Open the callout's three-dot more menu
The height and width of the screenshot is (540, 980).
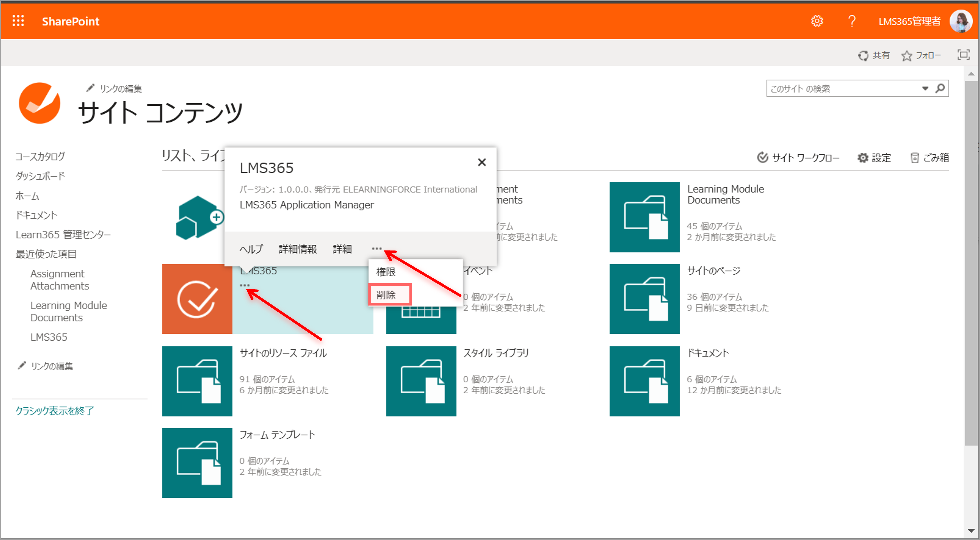[x=377, y=249]
